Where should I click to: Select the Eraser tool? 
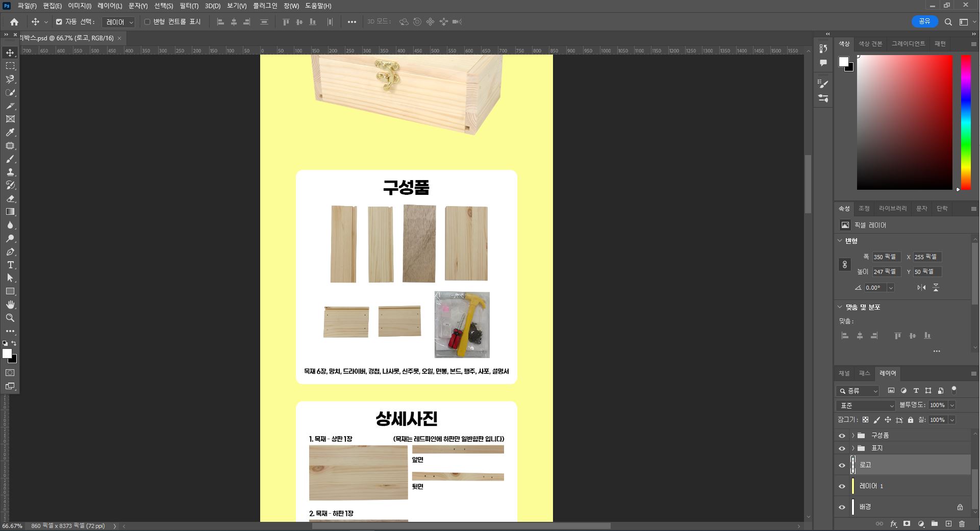(x=10, y=198)
